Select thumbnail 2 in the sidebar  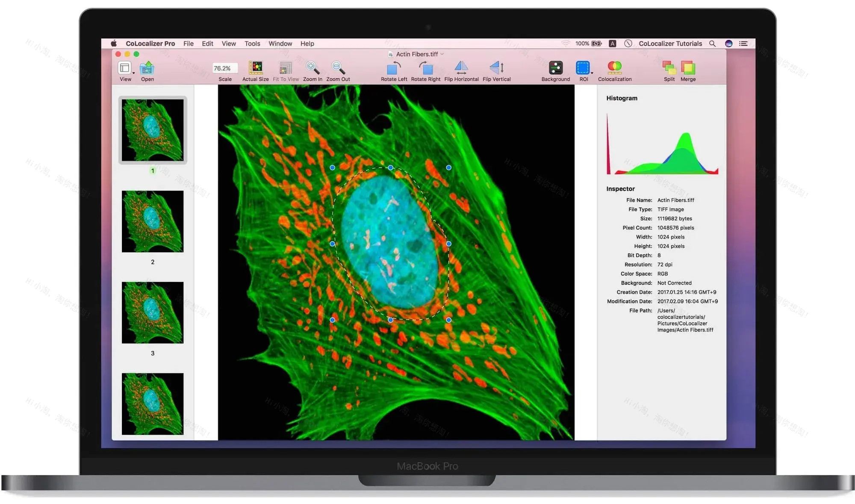(x=153, y=221)
